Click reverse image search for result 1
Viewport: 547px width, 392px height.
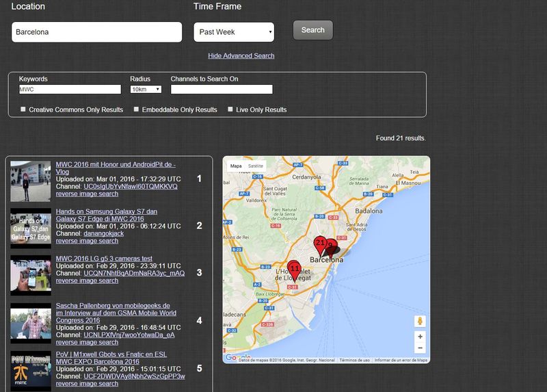[x=87, y=194]
